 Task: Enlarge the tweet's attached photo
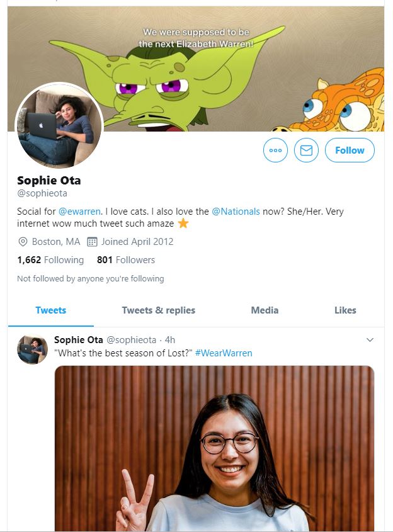tap(214, 448)
